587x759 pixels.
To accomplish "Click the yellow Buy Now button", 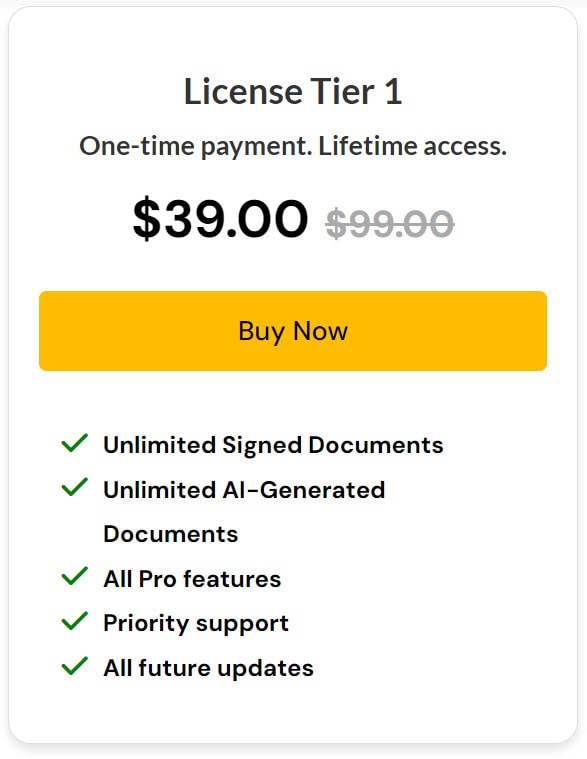I will (293, 331).
